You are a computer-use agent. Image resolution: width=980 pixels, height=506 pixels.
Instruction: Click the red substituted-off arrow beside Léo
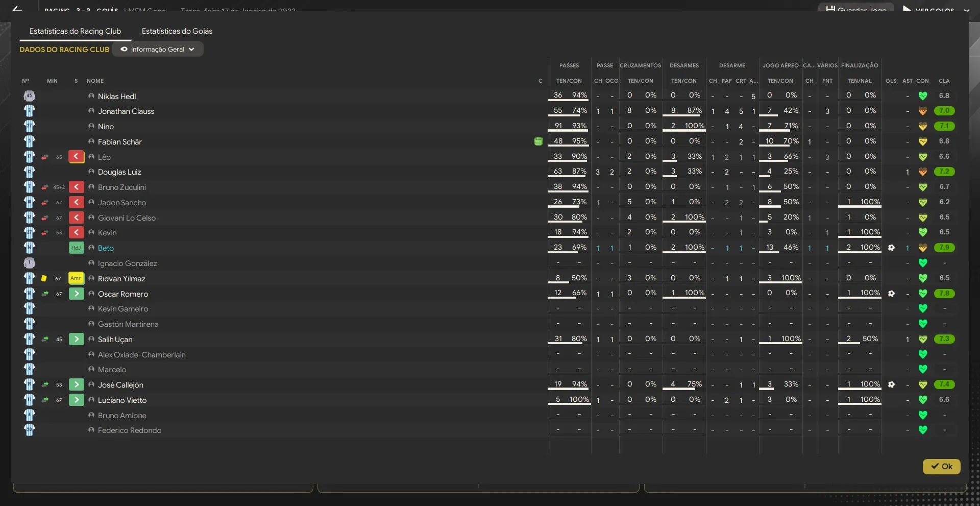point(76,157)
